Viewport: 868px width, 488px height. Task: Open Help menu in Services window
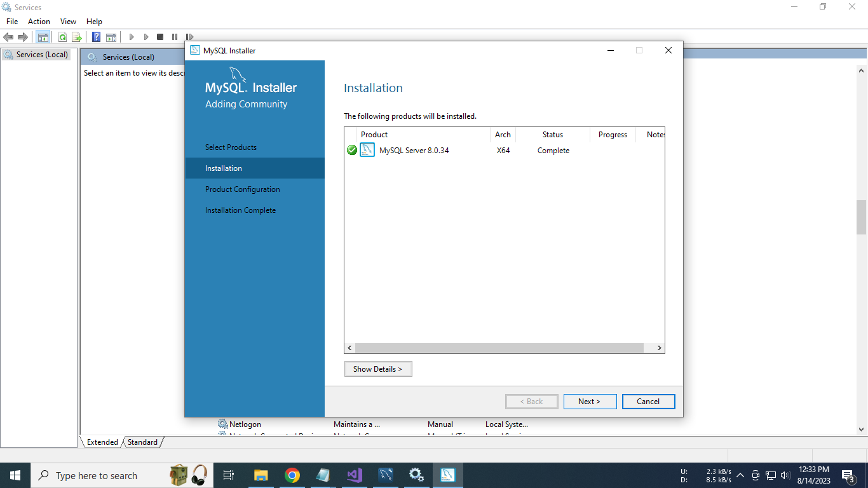pyautogui.click(x=94, y=21)
